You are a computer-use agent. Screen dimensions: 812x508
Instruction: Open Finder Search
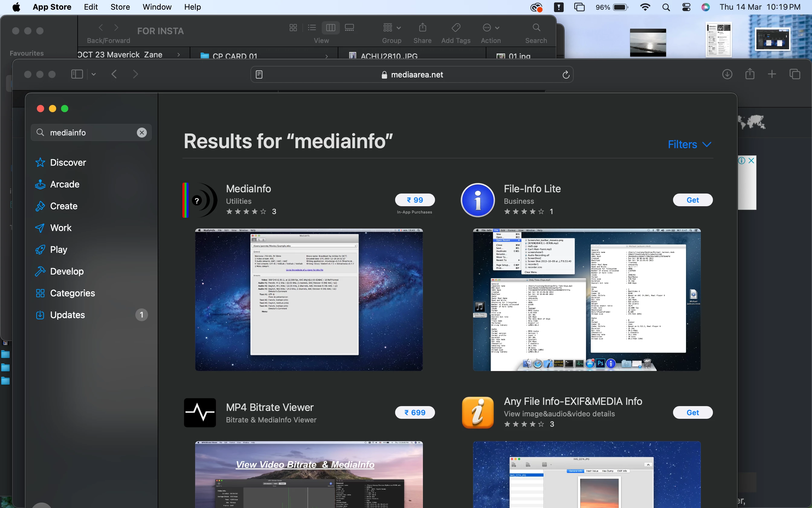click(x=536, y=28)
